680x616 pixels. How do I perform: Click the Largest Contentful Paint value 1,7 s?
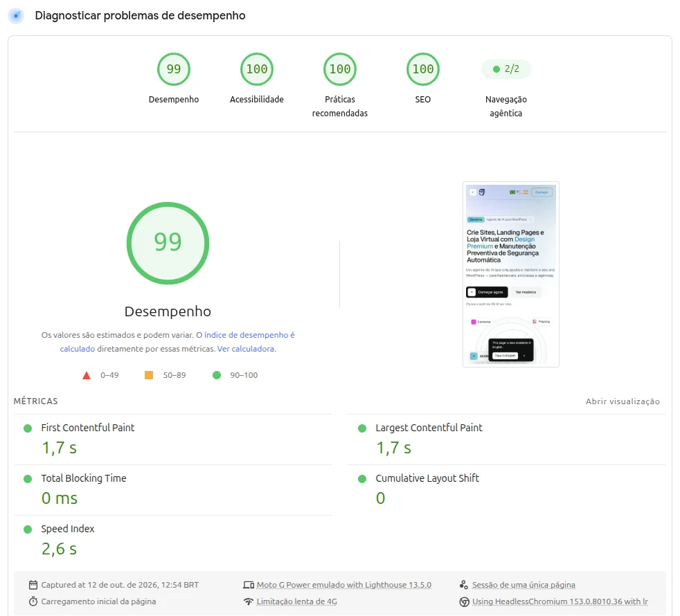point(393,448)
